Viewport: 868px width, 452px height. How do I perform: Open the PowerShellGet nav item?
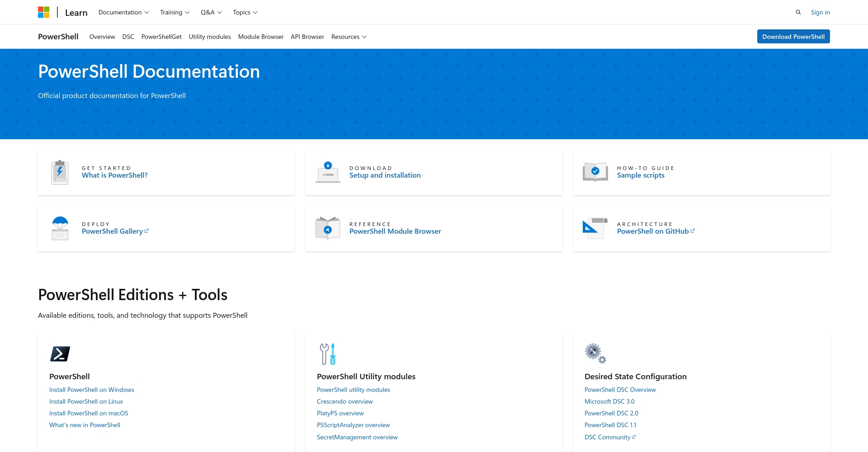pos(161,37)
